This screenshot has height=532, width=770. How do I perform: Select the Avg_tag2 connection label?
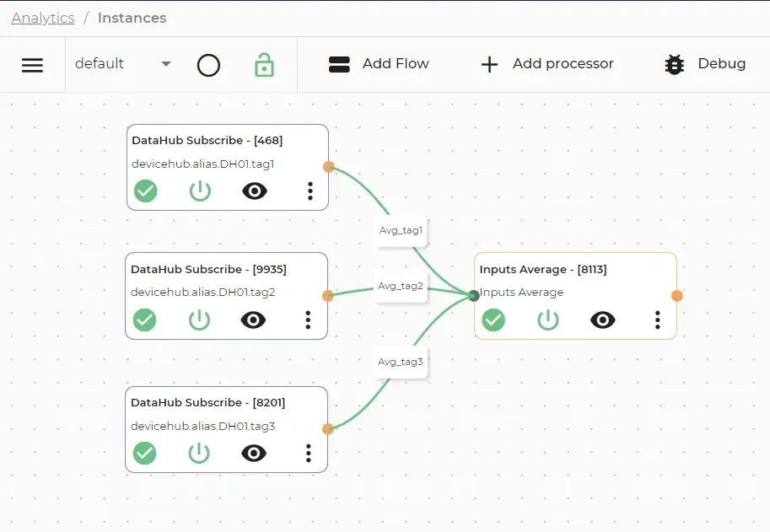pos(401,286)
